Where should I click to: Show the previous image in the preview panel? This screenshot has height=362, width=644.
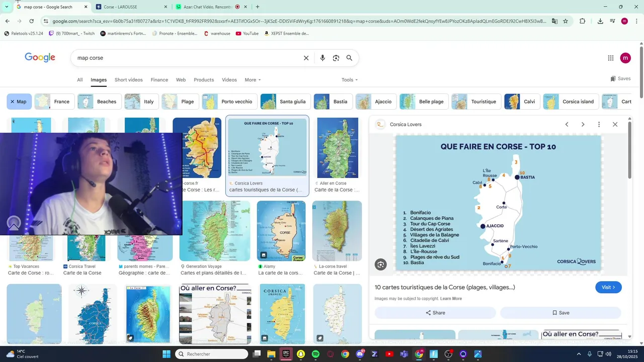point(567,124)
